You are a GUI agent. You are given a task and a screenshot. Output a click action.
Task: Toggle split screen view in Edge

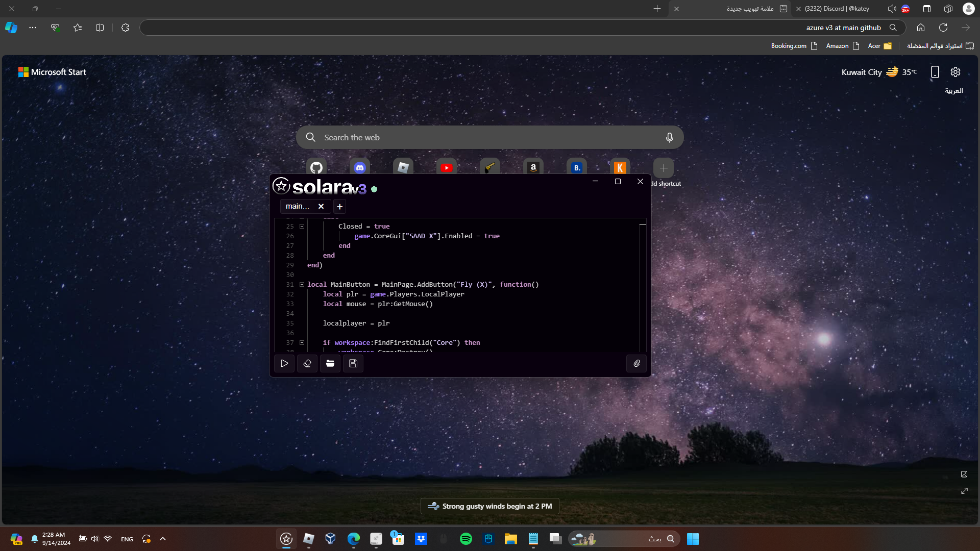tap(100, 28)
